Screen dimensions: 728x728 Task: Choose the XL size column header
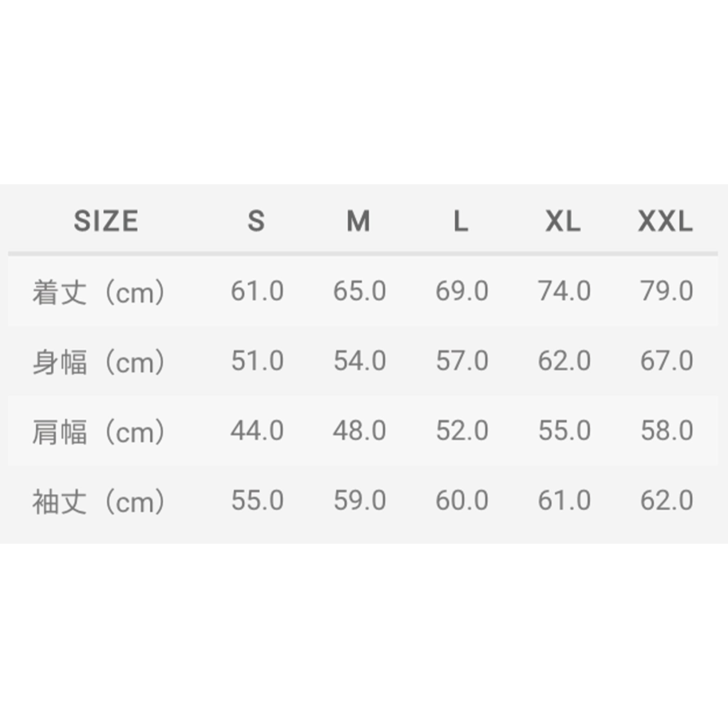(563, 221)
